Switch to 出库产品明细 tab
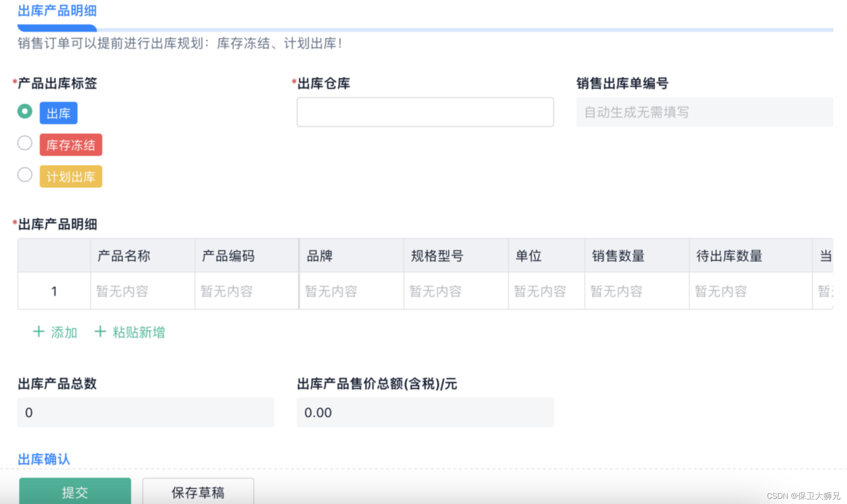The height and width of the screenshot is (504, 847). 57,11
